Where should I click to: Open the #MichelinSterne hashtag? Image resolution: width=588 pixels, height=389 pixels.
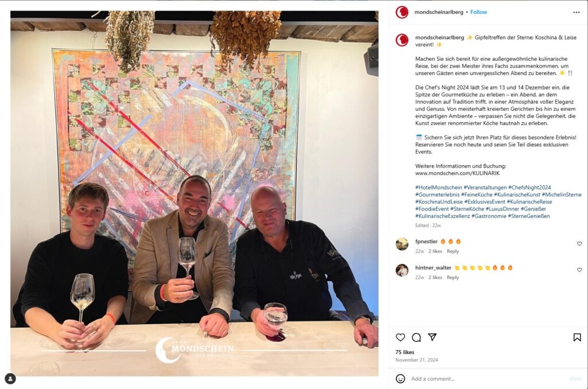coord(562,194)
